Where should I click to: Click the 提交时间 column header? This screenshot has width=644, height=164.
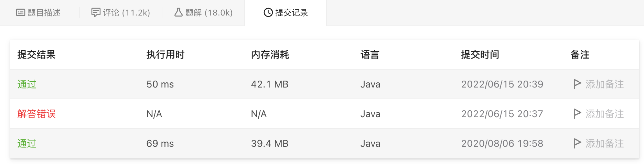(480, 54)
